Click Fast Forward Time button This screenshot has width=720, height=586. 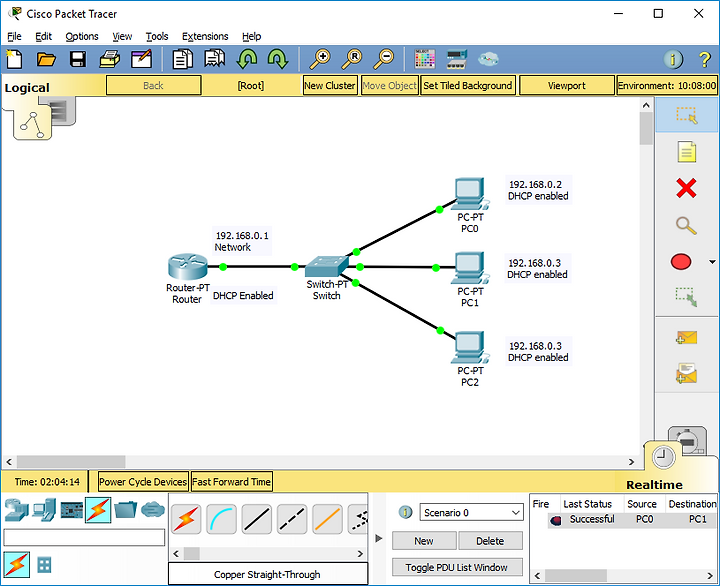231,482
